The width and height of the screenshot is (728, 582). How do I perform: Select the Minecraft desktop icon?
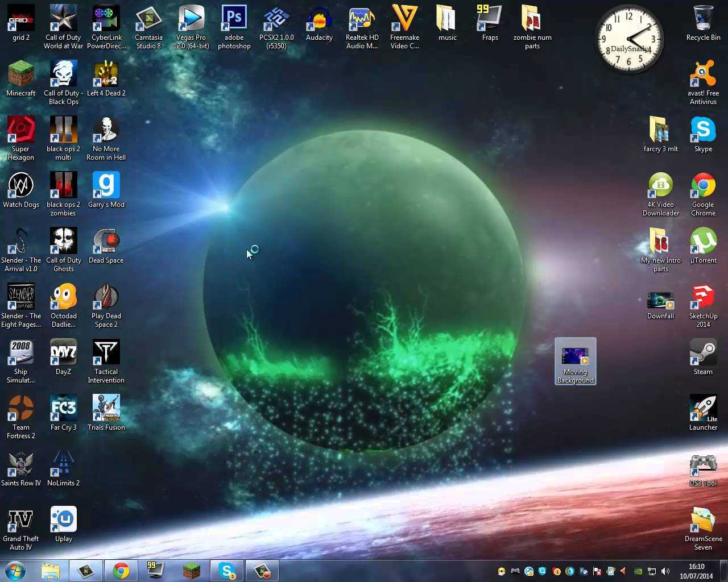[21, 79]
